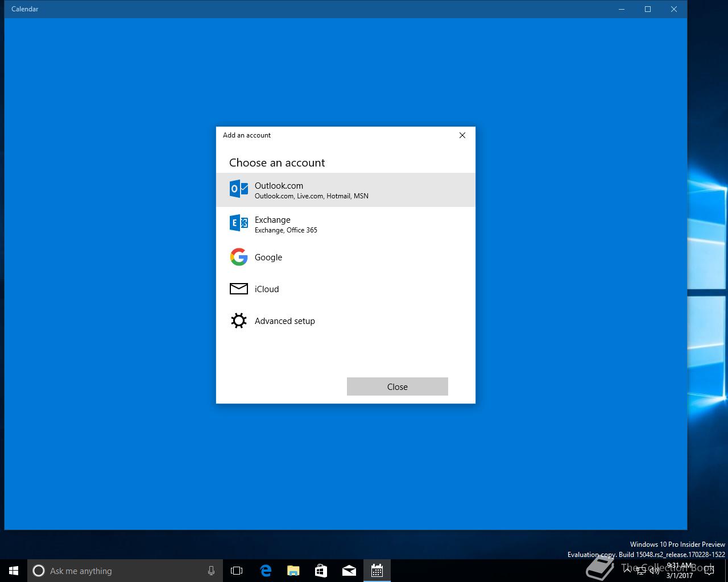
Task: Click 'Exchange, Office 365' subtitle text
Action: point(286,230)
